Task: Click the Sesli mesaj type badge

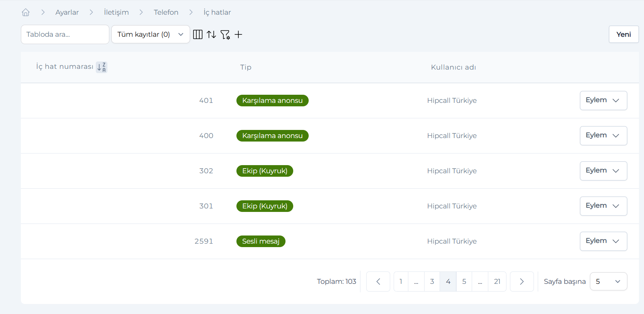Action: 261,241
